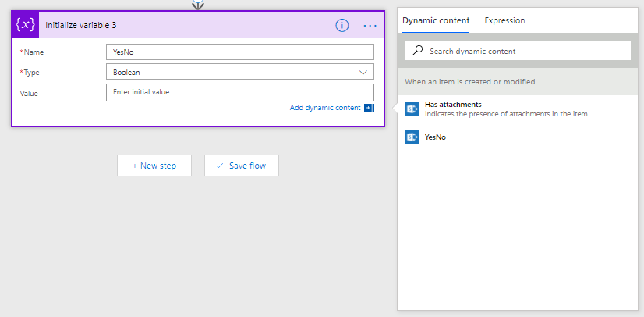Image resolution: width=644 pixels, height=317 pixels.
Task: Select YesNo dynamic content item
Action: tap(518, 137)
